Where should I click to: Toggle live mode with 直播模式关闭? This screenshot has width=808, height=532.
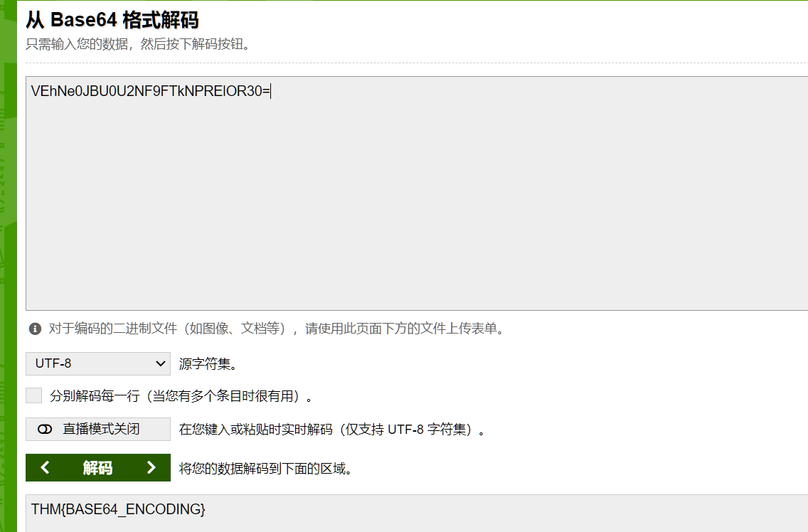(98, 429)
